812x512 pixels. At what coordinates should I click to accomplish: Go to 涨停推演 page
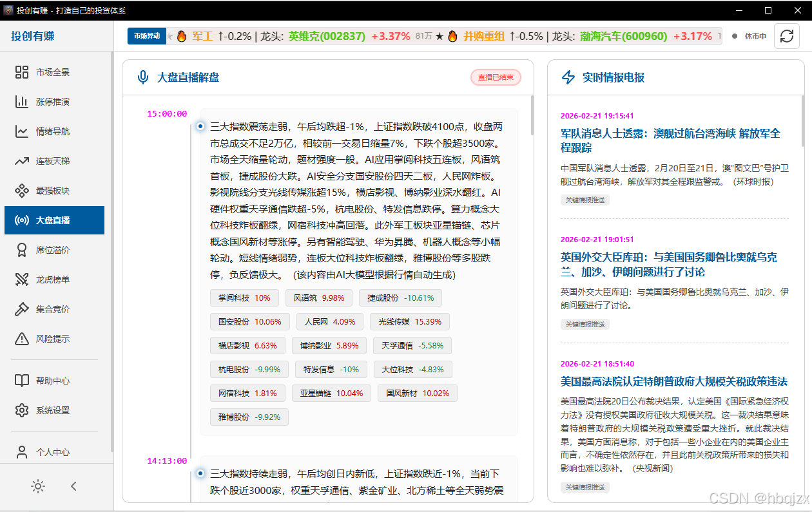coord(54,102)
